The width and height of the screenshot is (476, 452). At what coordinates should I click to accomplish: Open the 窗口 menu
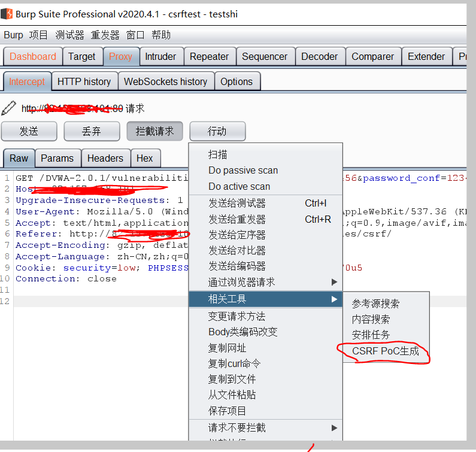tap(135, 35)
